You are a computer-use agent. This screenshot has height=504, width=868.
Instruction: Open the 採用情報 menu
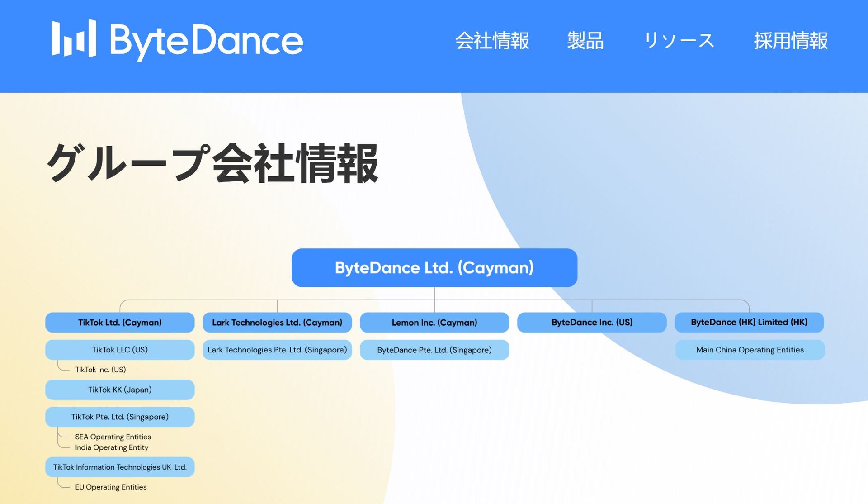[791, 41]
